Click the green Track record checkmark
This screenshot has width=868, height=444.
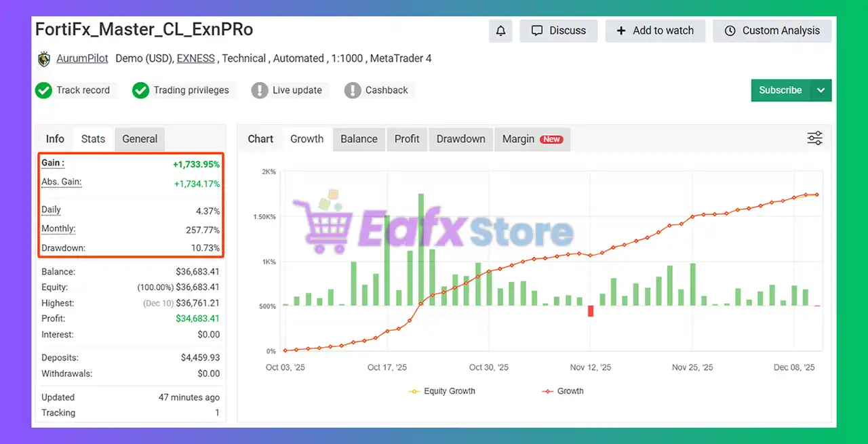tap(43, 90)
